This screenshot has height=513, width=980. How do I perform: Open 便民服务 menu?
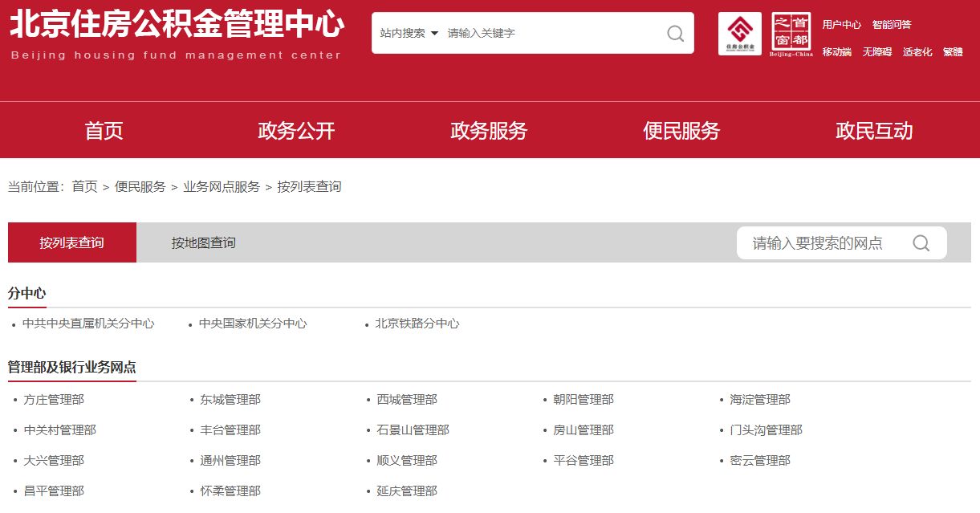681,131
